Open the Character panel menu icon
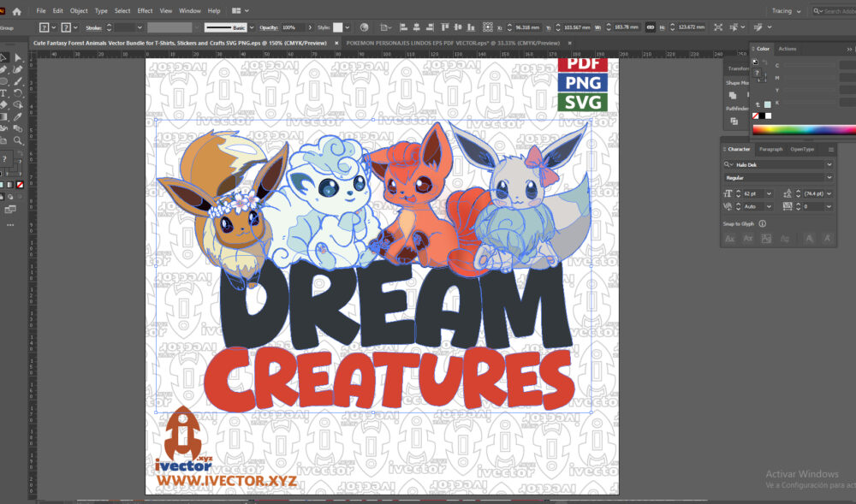This screenshot has height=504, width=856. click(831, 149)
